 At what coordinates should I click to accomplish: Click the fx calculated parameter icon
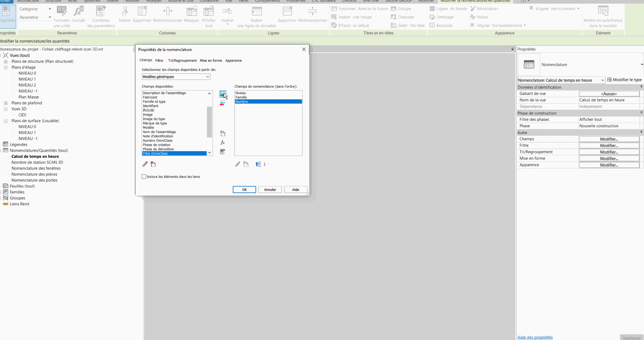tap(222, 143)
